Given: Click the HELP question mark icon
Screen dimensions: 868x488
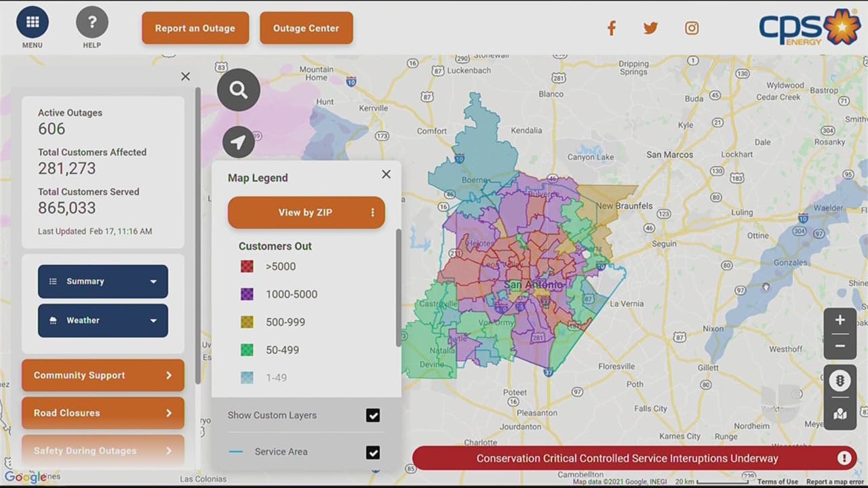Looking at the screenshot, I should 92,22.
